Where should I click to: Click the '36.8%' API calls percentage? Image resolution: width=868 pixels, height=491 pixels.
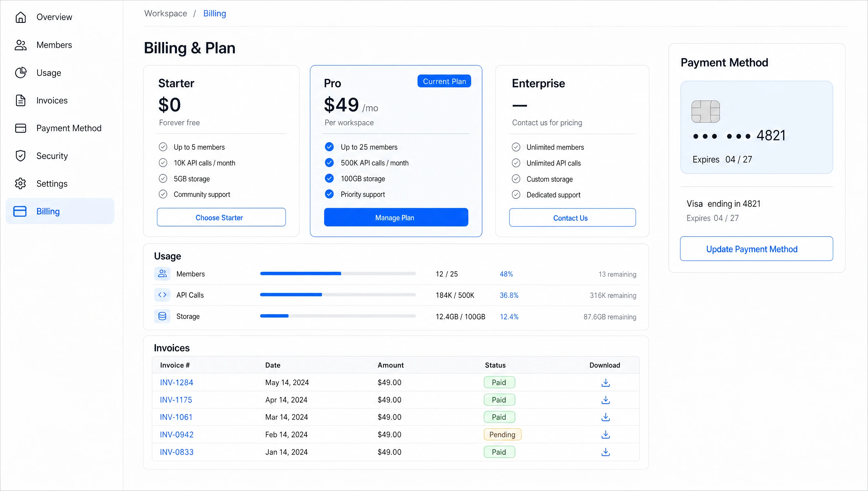click(x=509, y=295)
